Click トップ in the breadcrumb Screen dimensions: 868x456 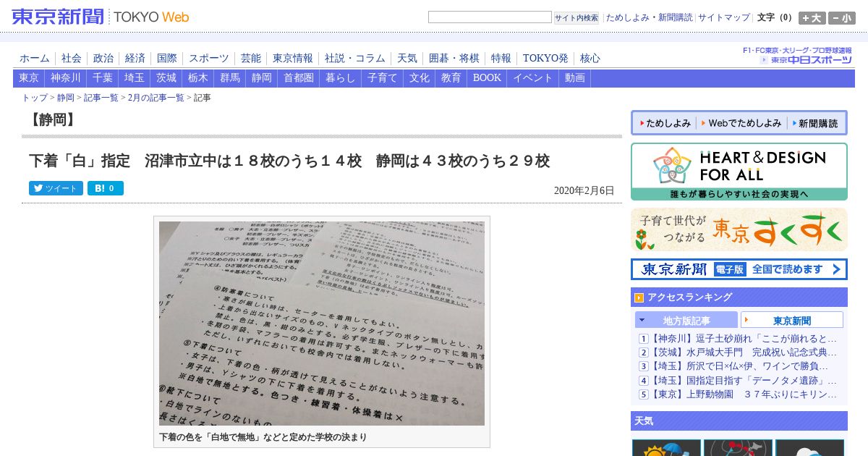35,98
